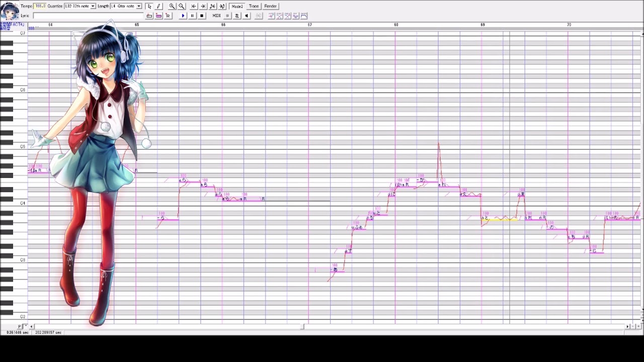644x362 pixels.
Task: Start playback with blue play button
Action: [183, 16]
